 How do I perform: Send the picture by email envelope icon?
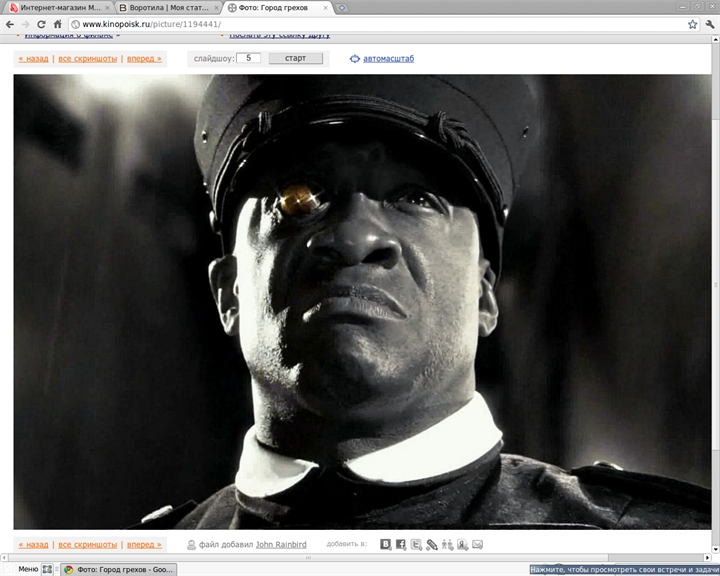click(x=478, y=544)
